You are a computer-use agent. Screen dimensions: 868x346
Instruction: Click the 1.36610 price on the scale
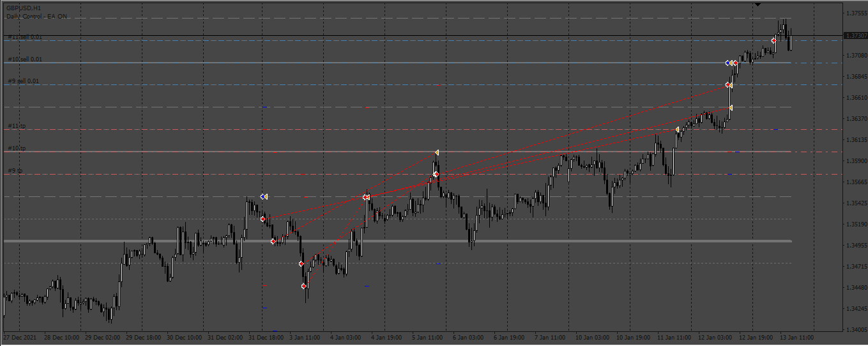856,98
